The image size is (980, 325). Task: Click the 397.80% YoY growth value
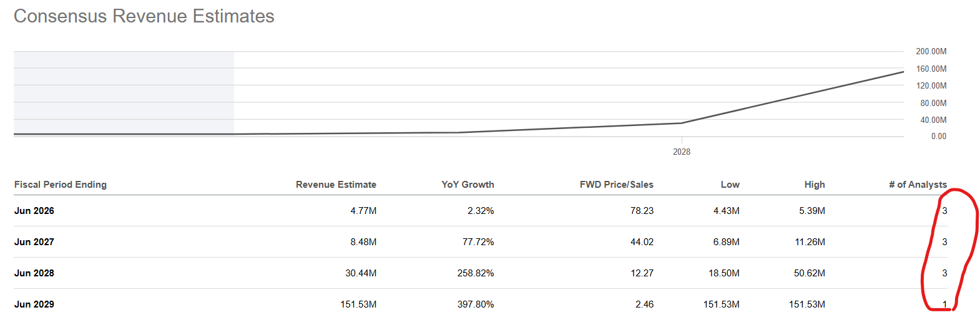(476, 304)
